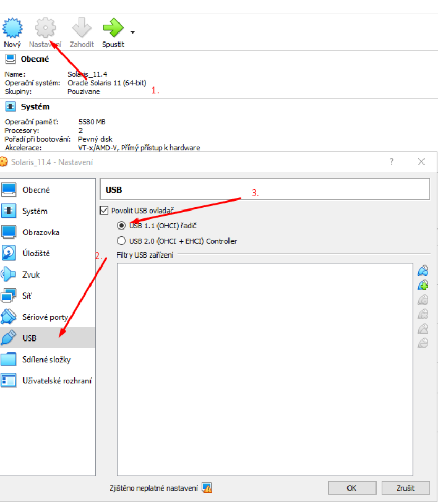
Task: Click the 5580 MB memory value
Action: pyautogui.click(x=92, y=122)
